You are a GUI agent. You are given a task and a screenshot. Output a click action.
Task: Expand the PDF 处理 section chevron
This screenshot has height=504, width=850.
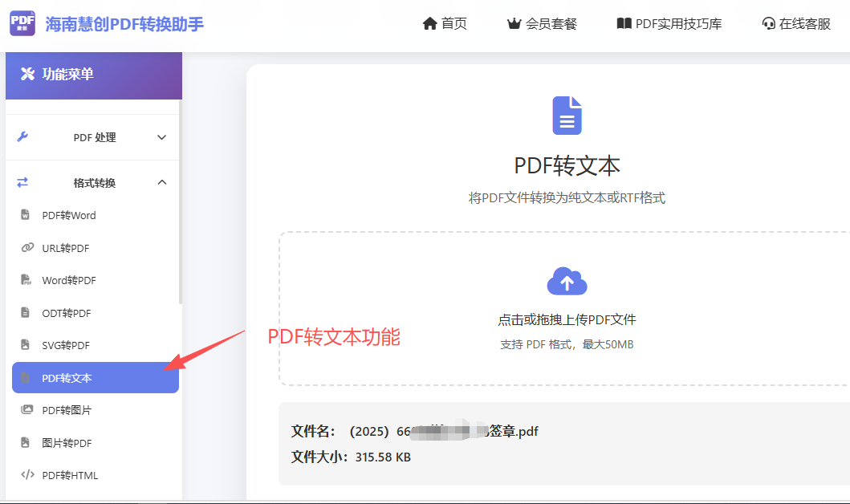coord(161,137)
